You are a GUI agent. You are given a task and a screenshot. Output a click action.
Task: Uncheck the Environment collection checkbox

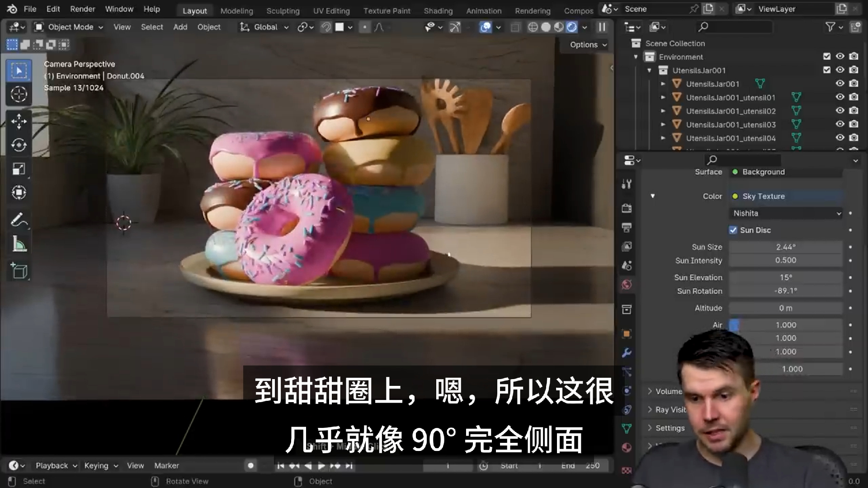pyautogui.click(x=826, y=56)
